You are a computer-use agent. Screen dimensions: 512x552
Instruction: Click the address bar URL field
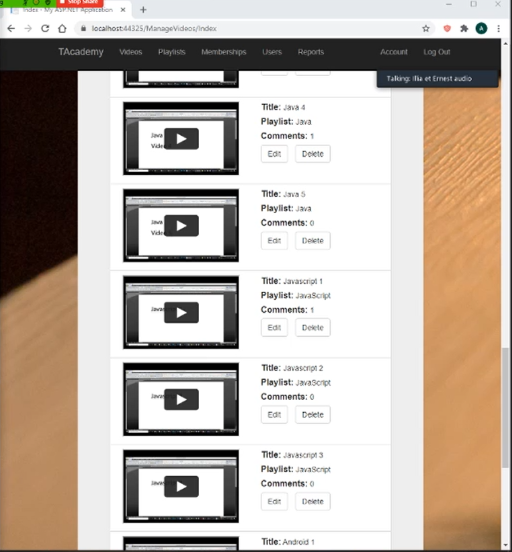[x=246, y=29]
